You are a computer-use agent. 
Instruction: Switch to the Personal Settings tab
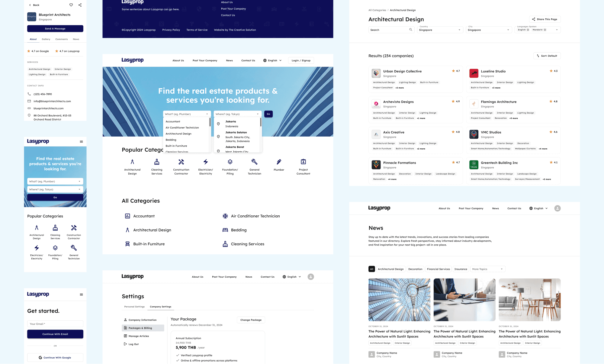[x=134, y=307]
